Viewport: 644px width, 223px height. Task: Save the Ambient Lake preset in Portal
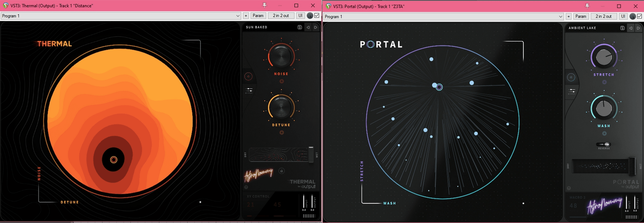point(622,28)
